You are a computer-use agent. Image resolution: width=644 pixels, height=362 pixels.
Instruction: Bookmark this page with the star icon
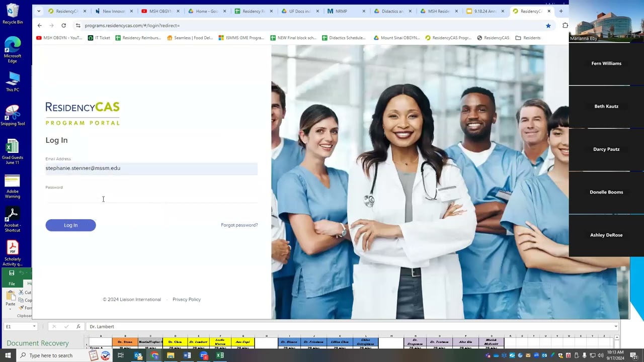[x=548, y=25]
